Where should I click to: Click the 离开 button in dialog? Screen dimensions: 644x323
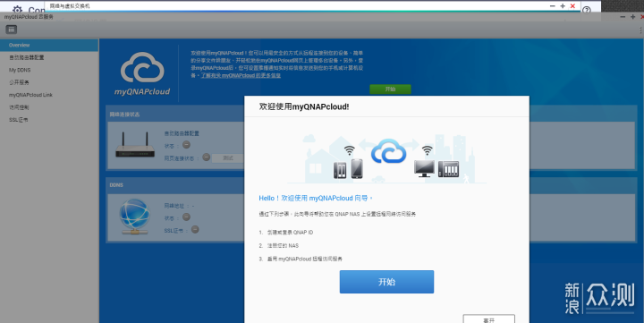(x=488, y=319)
